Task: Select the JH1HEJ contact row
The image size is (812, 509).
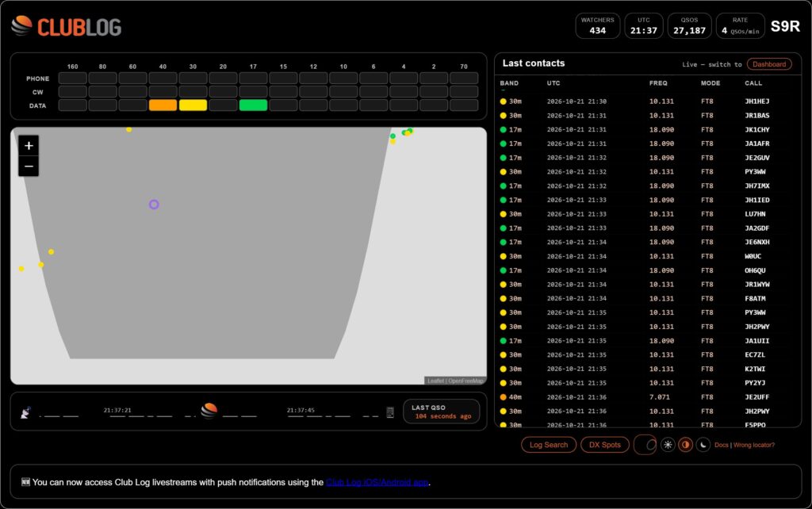Action: point(647,101)
